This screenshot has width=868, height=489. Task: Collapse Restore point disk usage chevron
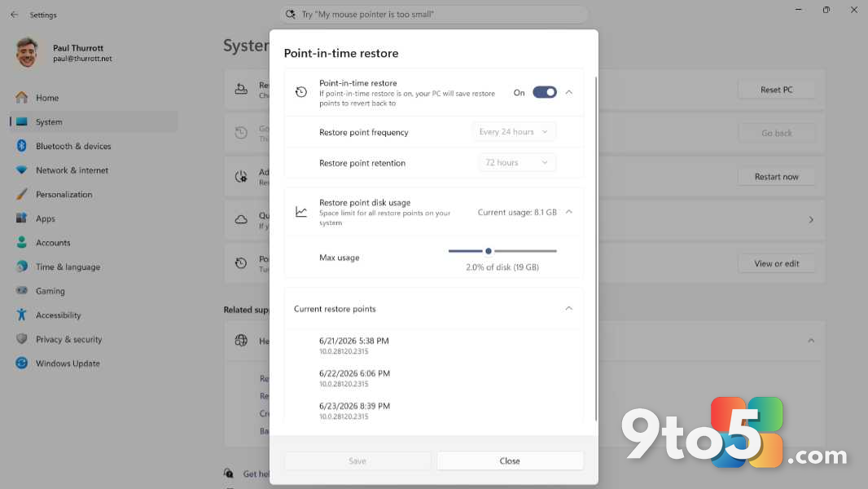pyautogui.click(x=569, y=212)
